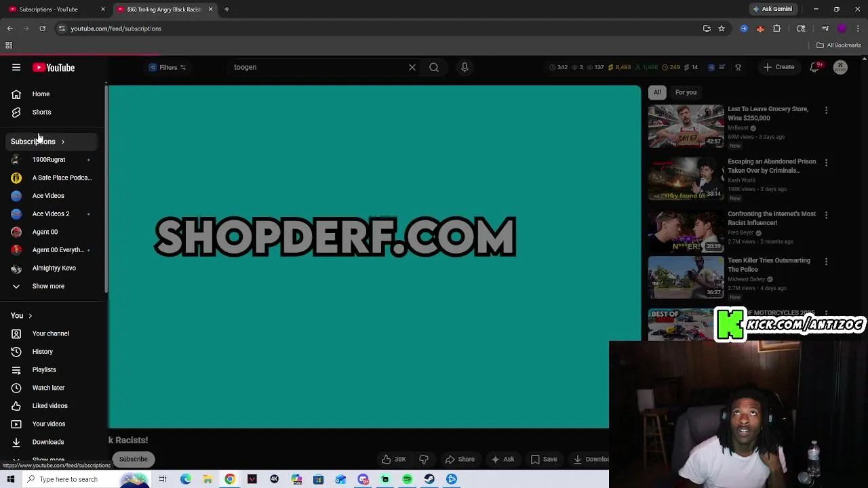The height and width of the screenshot is (488, 868).
Task: Go to Shorts in the sidebar
Action: point(41,112)
